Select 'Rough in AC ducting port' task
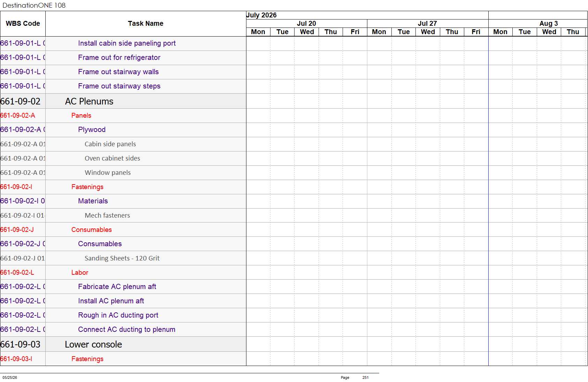 pos(118,315)
